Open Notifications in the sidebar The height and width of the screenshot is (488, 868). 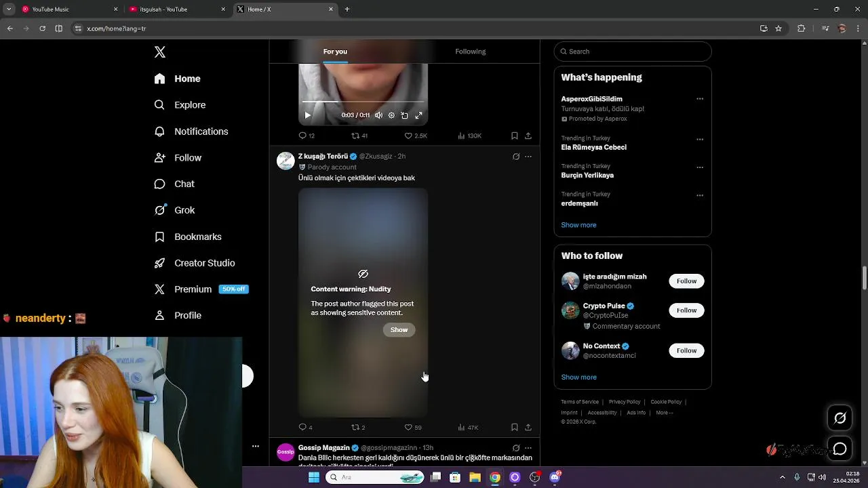[191, 131]
